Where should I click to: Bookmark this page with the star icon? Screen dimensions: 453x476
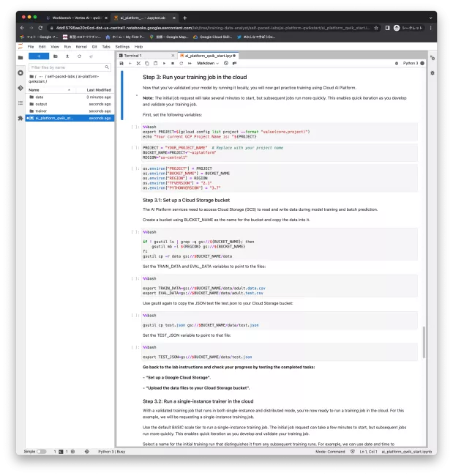[376, 28]
